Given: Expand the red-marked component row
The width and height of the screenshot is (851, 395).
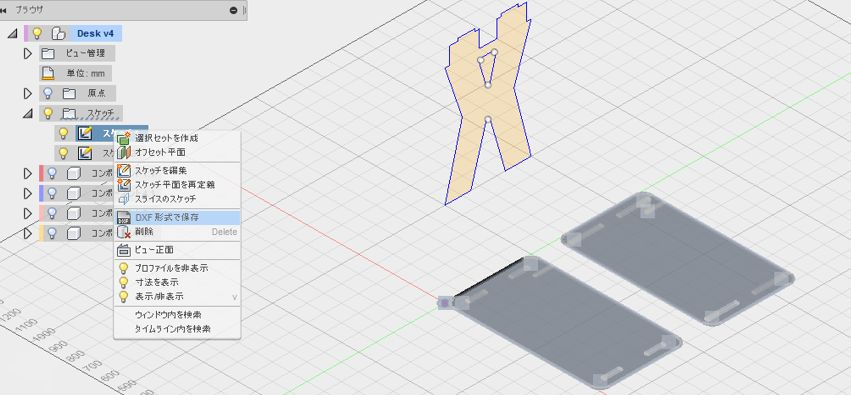Looking at the screenshot, I should (x=28, y=174).
